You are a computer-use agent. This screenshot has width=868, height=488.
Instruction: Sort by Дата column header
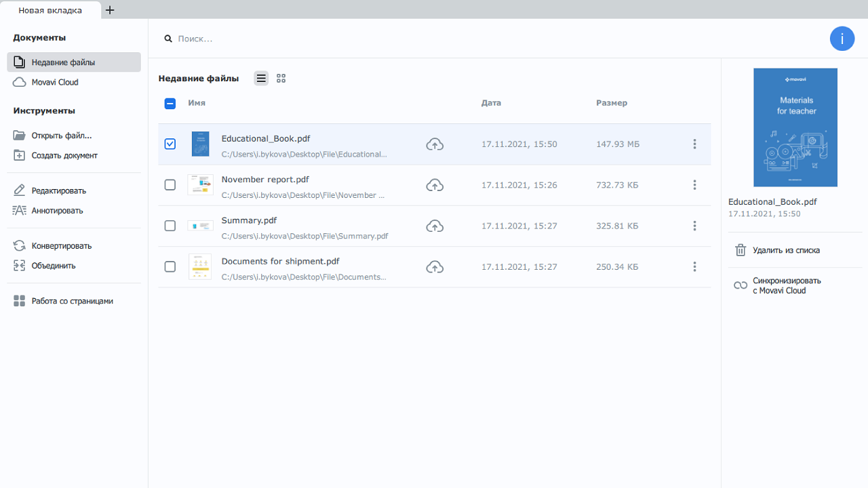(x=491, y=103)
